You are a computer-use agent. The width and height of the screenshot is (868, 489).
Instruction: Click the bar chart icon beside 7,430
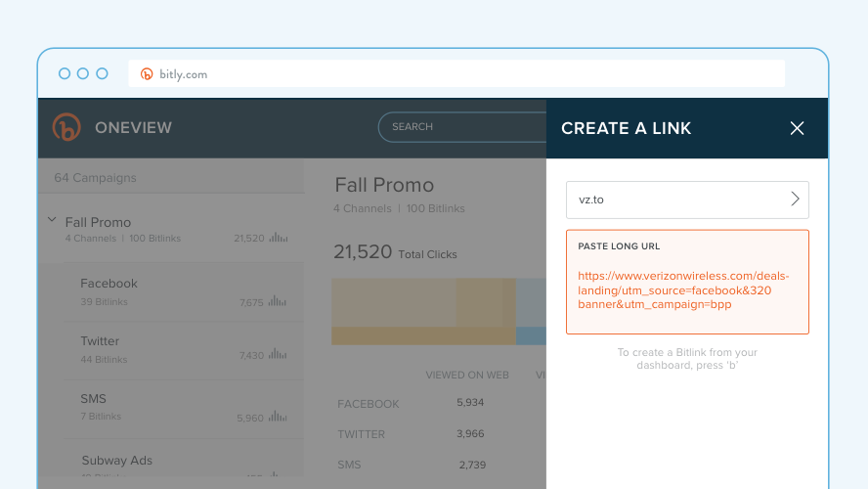tap(278, 354)
